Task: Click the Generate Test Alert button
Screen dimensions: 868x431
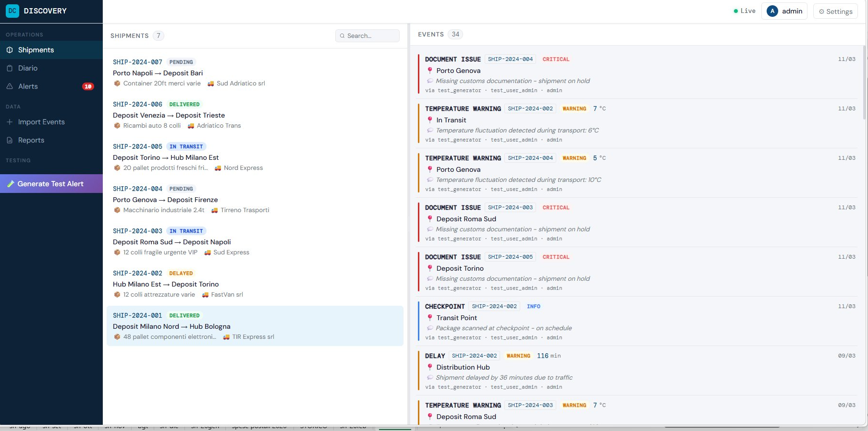Action: coord(51,184)
